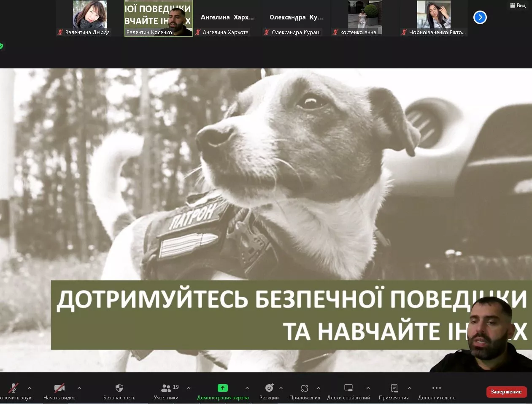
Task: Open the Приложения apps icon
Action: 305,388
